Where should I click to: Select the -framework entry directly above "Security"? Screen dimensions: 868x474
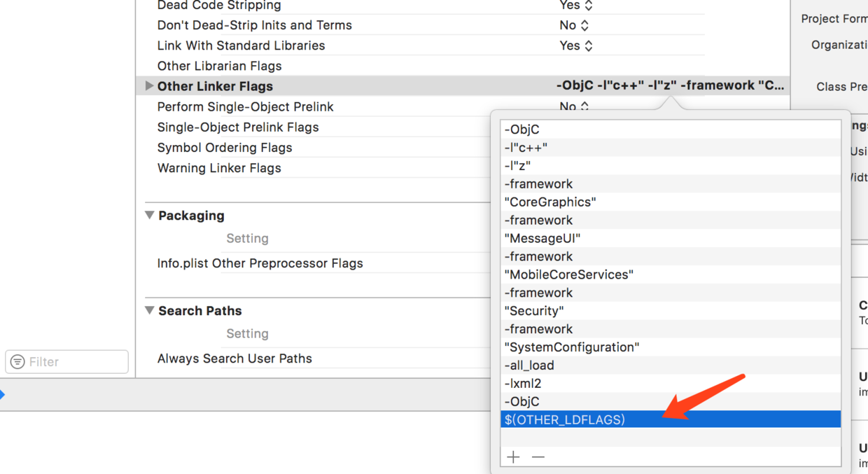click(x=671, y=293)
